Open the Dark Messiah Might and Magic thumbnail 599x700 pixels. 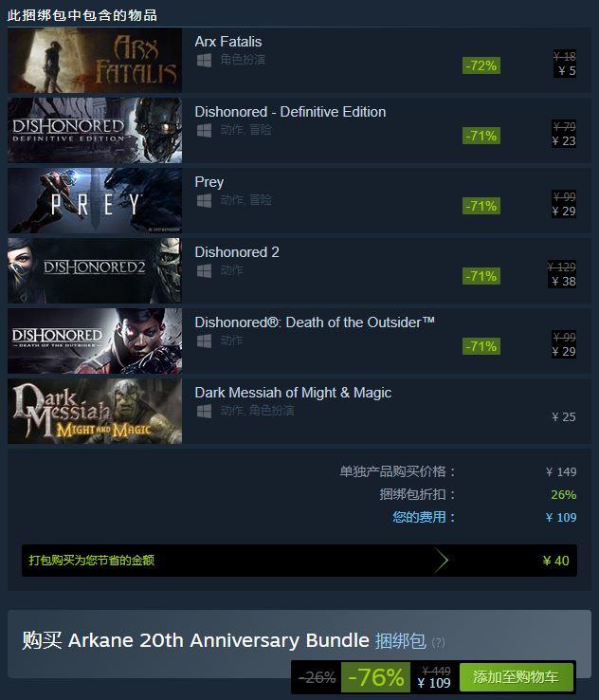pyautogui.click(x=95, y=411)
